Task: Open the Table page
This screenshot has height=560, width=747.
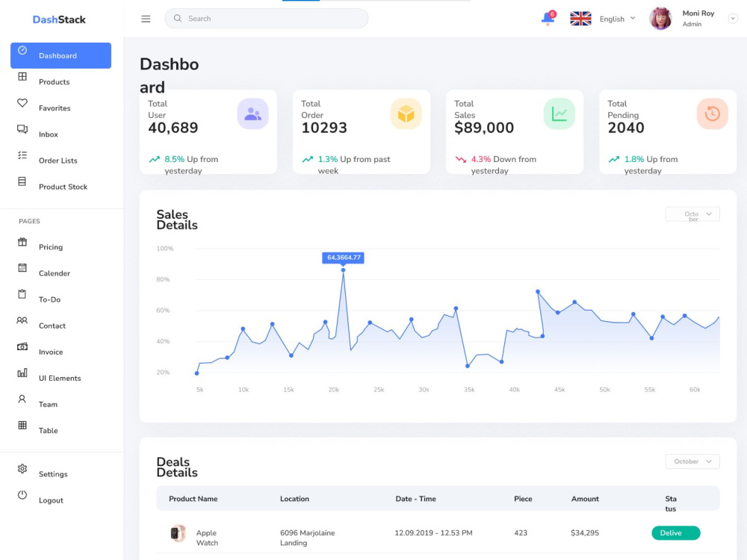Action: pyautogui.click(x=48, y=431)
